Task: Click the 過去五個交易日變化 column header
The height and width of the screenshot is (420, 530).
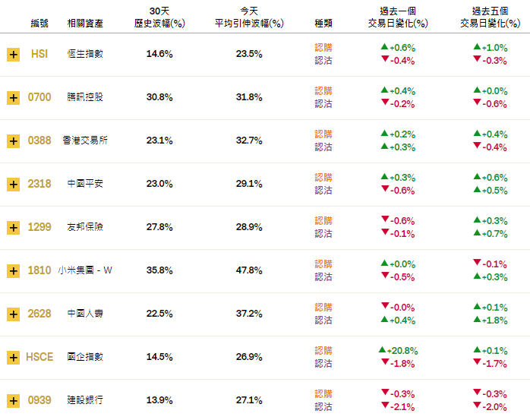Action: [490, 17]
